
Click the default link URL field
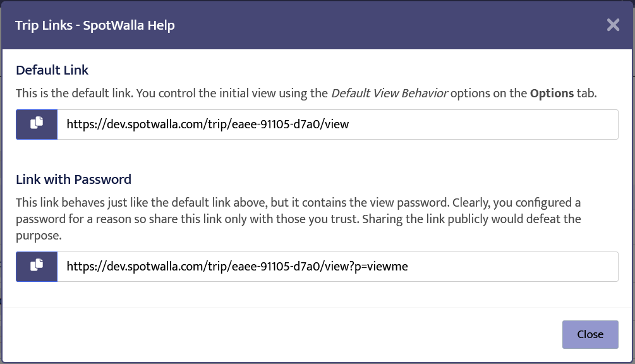coord(337,124)
